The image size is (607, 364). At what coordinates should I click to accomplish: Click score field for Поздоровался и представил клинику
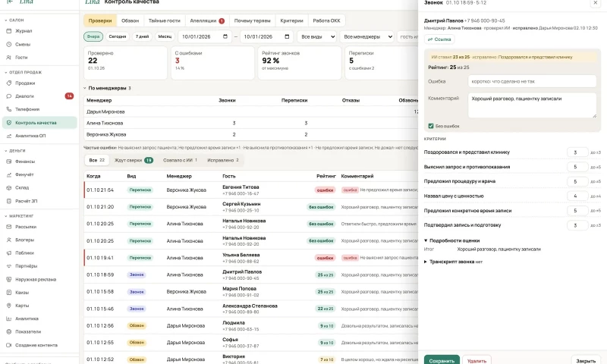tap(577, 152)
